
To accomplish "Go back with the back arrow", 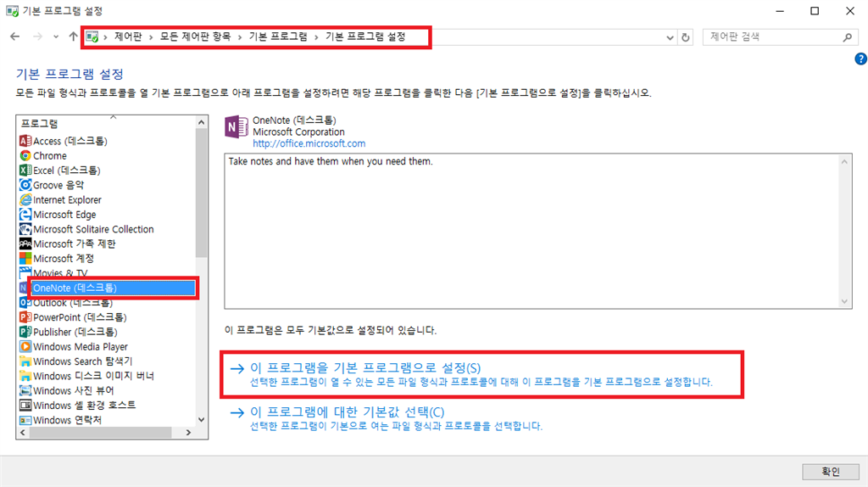I will point(15,36).
